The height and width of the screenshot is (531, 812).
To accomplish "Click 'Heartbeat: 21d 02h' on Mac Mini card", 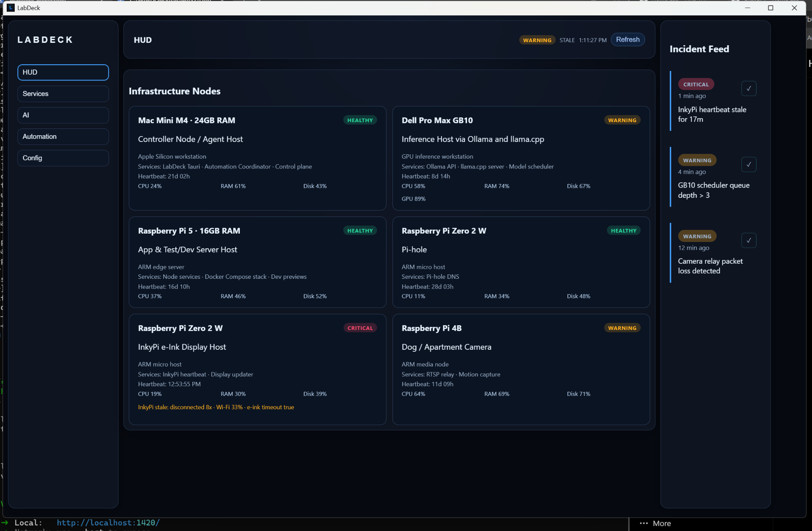I will click(164, 176).
